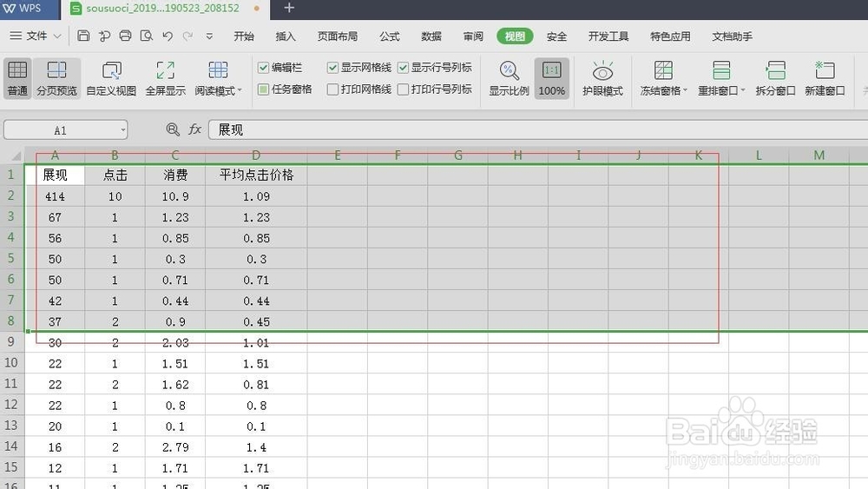Open a New Window (新建窗口)
The image size is (868, 489).
click(825, 78)
